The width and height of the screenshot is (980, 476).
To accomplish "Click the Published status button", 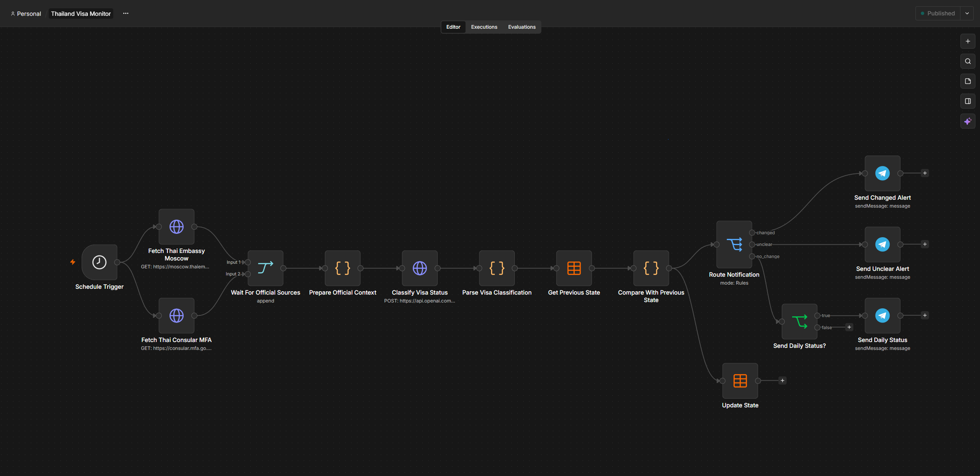I will coord(938,13).
